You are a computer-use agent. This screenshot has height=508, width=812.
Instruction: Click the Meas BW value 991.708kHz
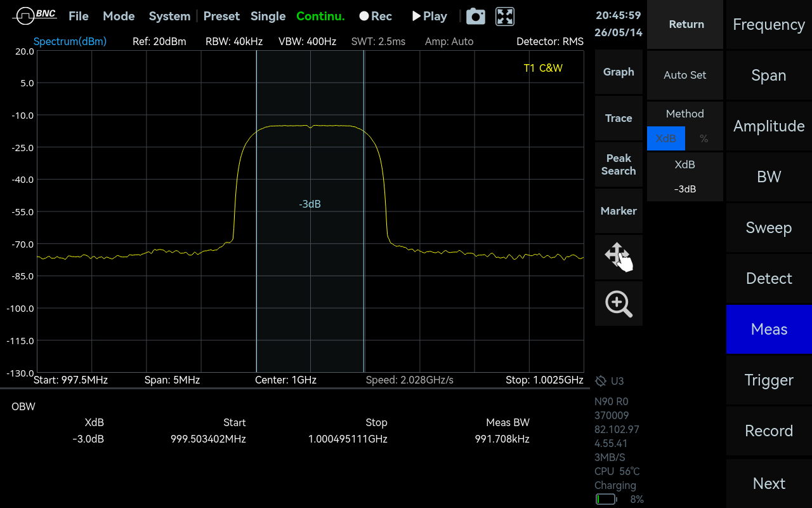point(502,439)
